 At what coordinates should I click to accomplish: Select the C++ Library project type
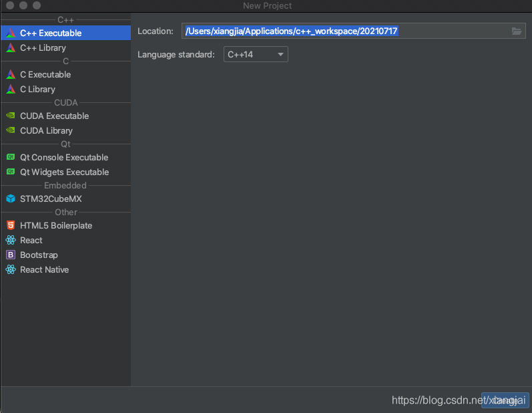(x=66, y=48)
